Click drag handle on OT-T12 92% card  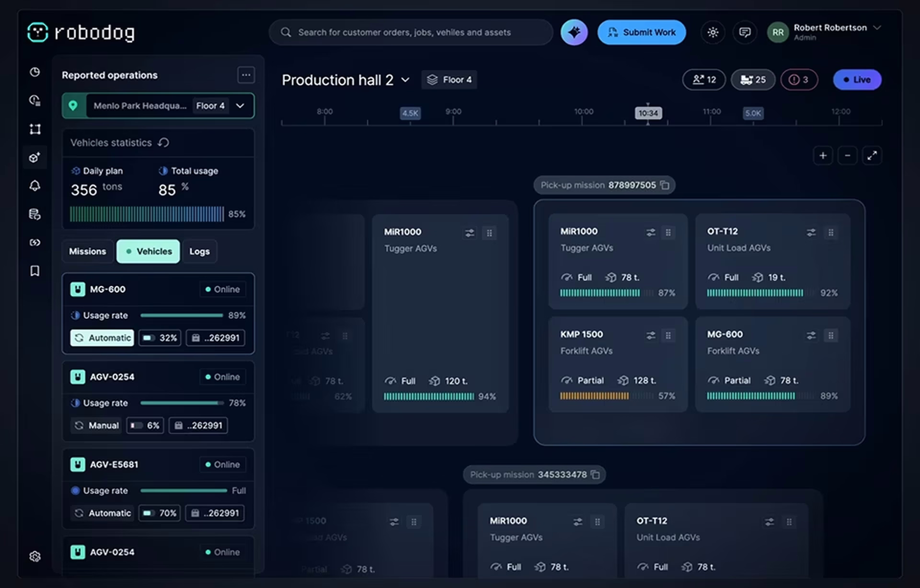pos(831,233)
